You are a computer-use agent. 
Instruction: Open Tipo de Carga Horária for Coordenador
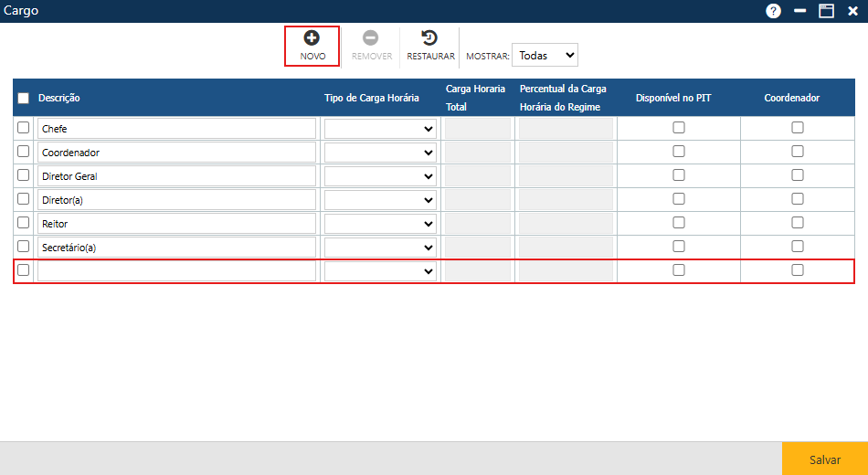click(380, 153)
